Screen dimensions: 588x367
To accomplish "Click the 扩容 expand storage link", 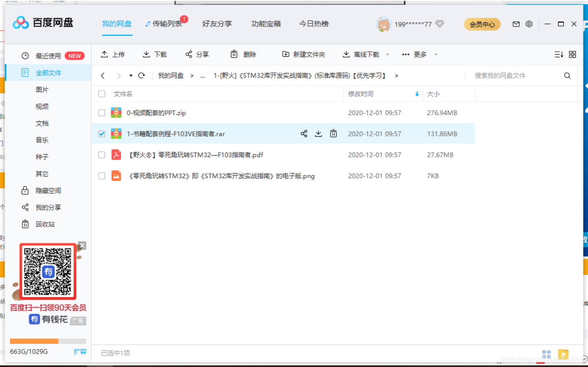I will click(80, 351).
